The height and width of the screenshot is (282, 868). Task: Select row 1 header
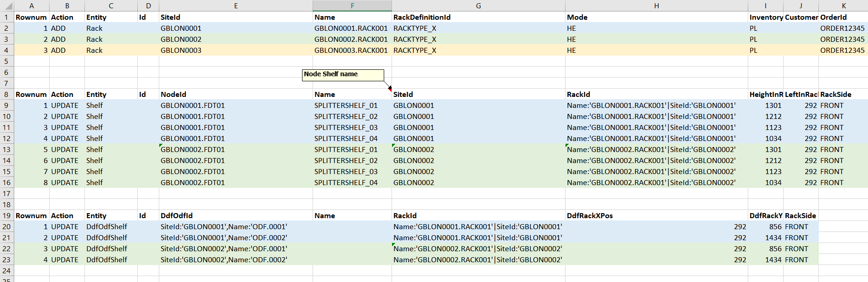coord(7,17)
